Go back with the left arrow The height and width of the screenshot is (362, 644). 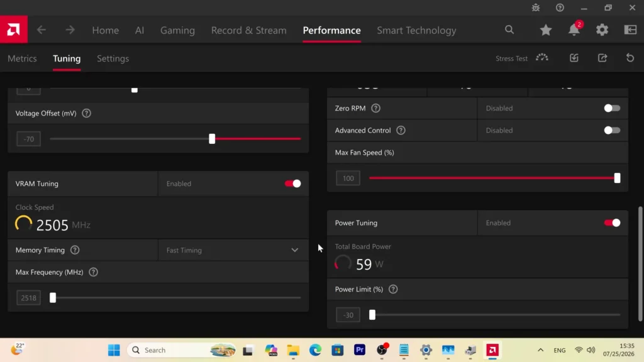point(42,30)
